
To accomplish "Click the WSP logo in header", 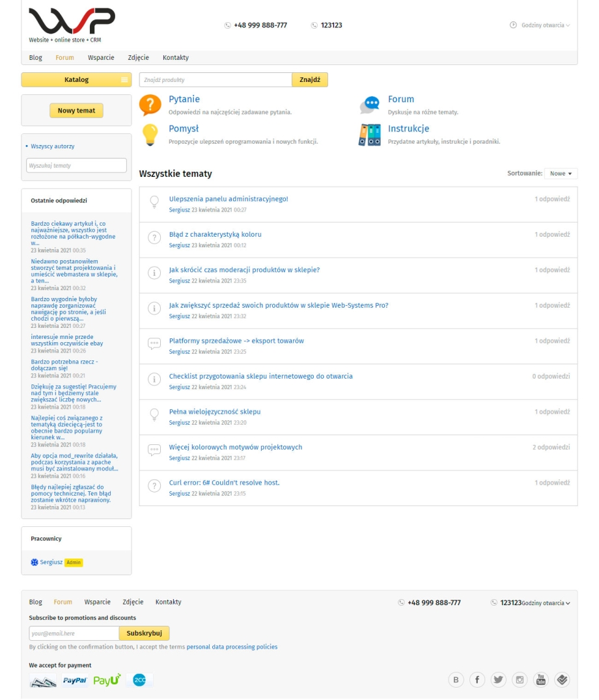I will (x=72, y=23).
